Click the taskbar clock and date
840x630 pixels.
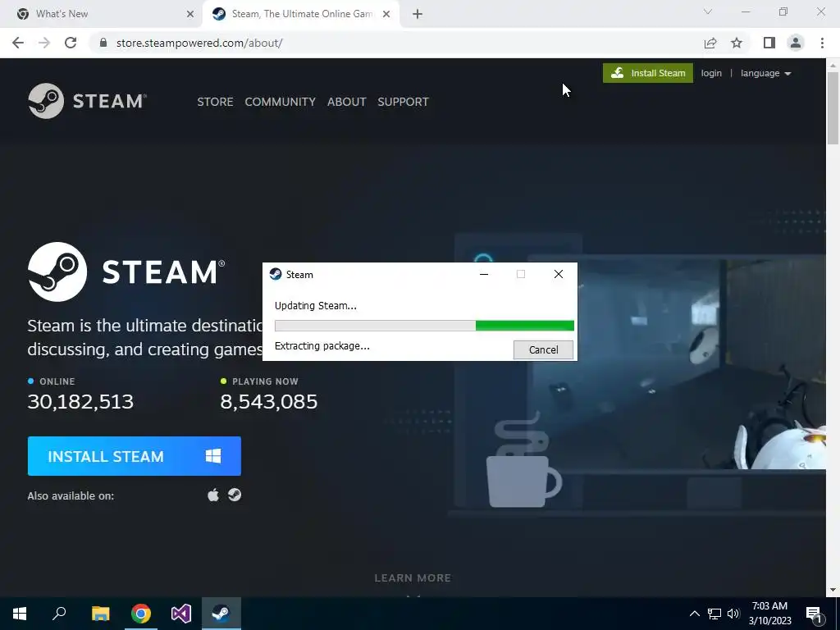pyautogui.click(x=769, y=614)
